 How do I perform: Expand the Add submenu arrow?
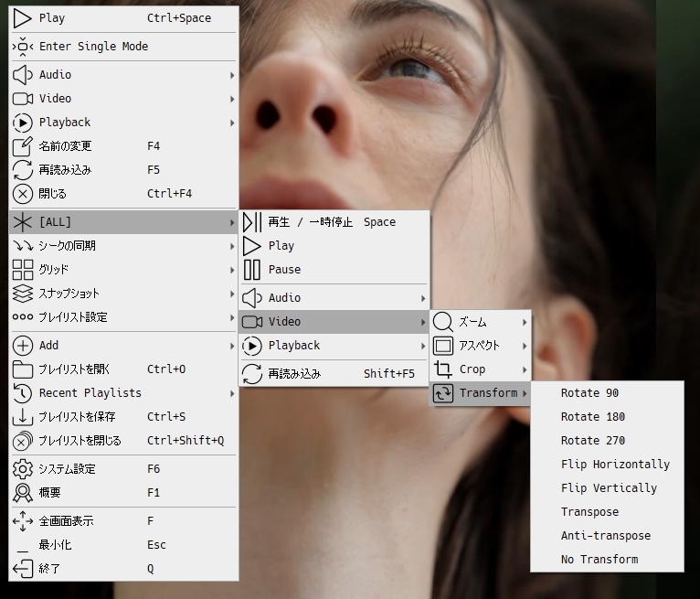232,346
